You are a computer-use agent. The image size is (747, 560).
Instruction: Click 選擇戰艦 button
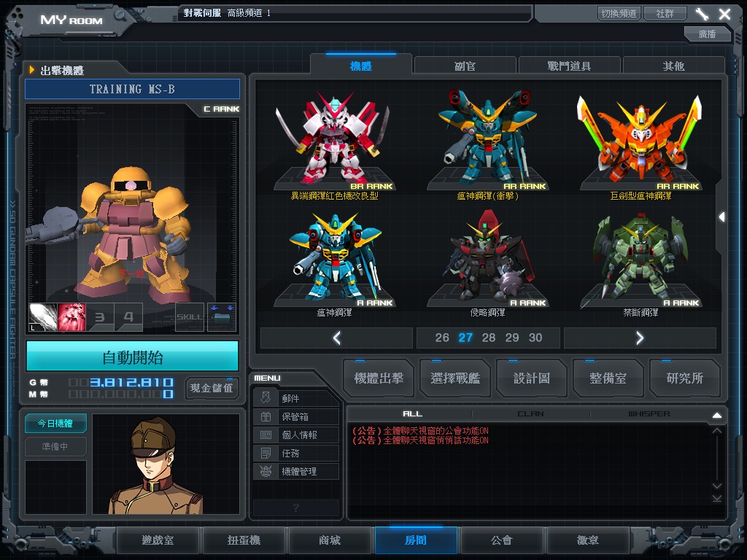[455, 378]
